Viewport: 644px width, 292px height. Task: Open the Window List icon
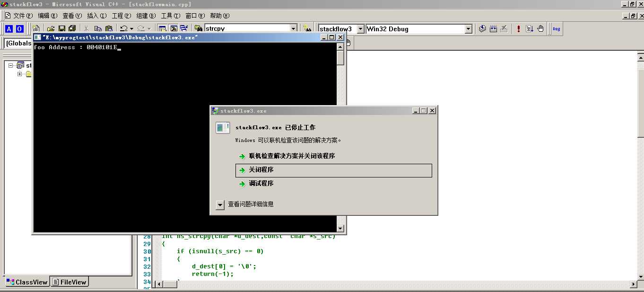[x=184, y=29]
